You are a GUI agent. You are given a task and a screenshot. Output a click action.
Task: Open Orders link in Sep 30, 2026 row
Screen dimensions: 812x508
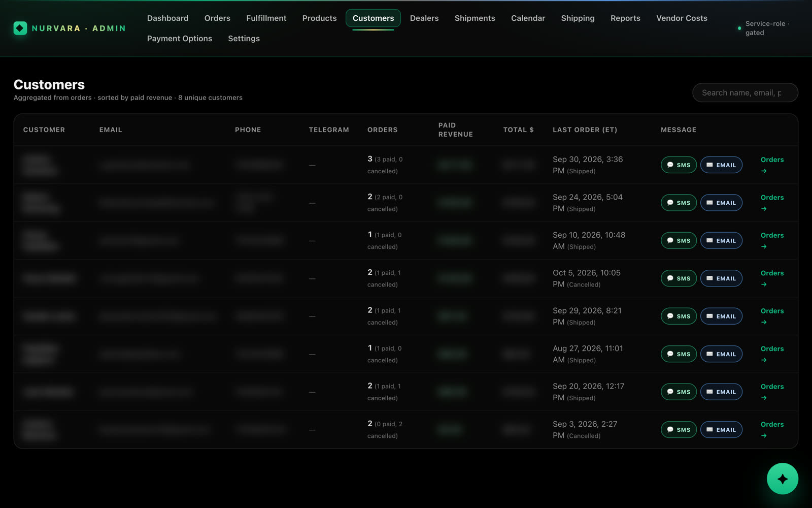(x=772, y=165)
